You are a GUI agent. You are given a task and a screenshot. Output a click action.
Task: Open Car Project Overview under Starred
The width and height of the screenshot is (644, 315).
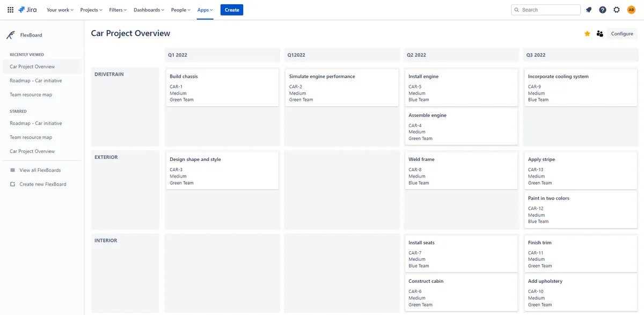coord(32,151)
